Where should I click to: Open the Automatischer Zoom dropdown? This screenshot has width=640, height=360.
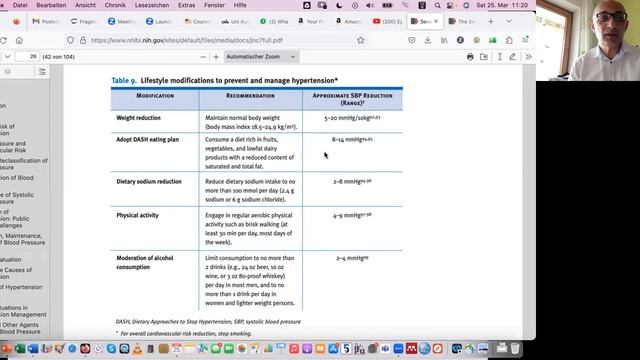[x=261, y=57]
